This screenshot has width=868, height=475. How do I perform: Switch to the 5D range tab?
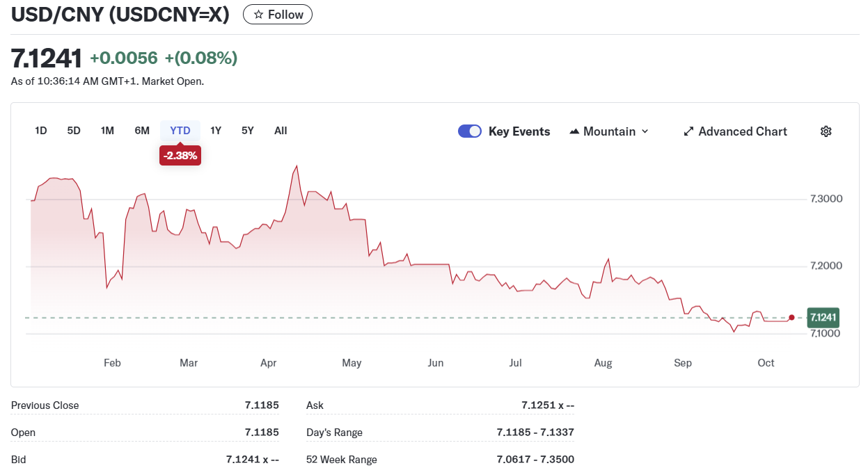pyautogui.click(x=74, y=131)
